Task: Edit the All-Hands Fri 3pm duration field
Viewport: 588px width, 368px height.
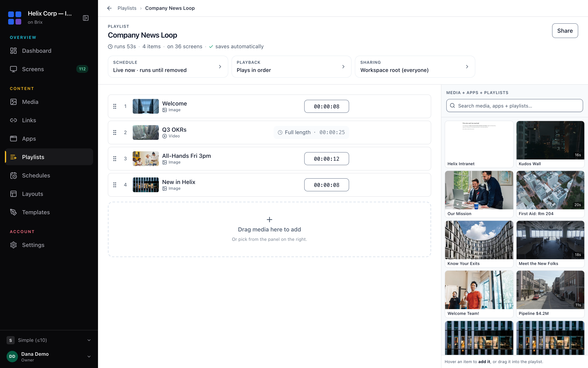Action: (326, 159)
